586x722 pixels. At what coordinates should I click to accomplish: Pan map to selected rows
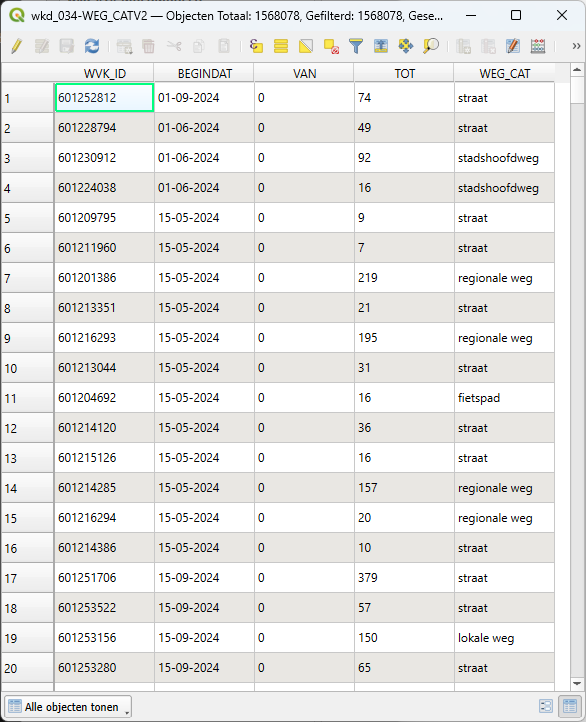[406, 46]
